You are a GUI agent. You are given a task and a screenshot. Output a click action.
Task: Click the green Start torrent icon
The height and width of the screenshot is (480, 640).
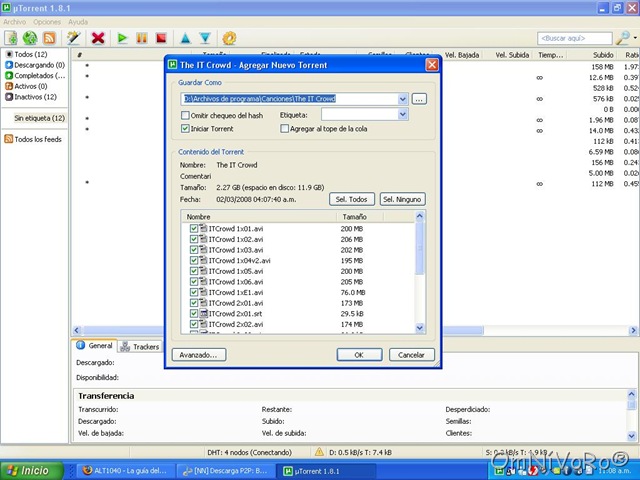click(x=122, y=38)
